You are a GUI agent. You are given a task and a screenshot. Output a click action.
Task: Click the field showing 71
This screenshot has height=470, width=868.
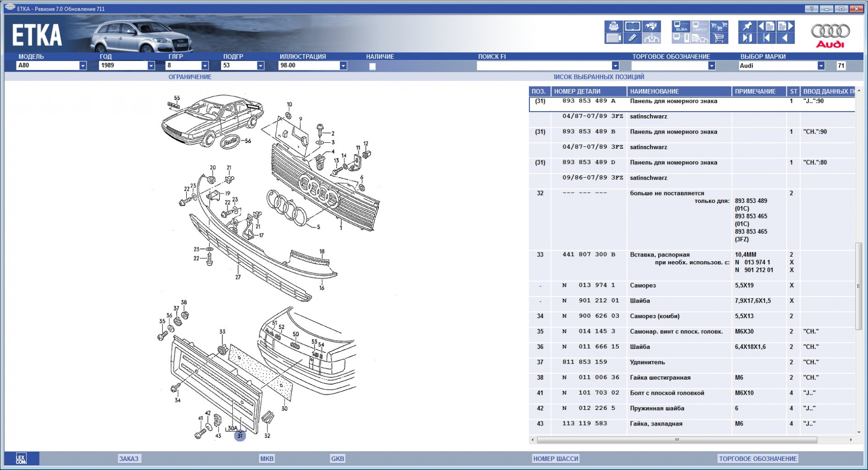pos(841,66)
